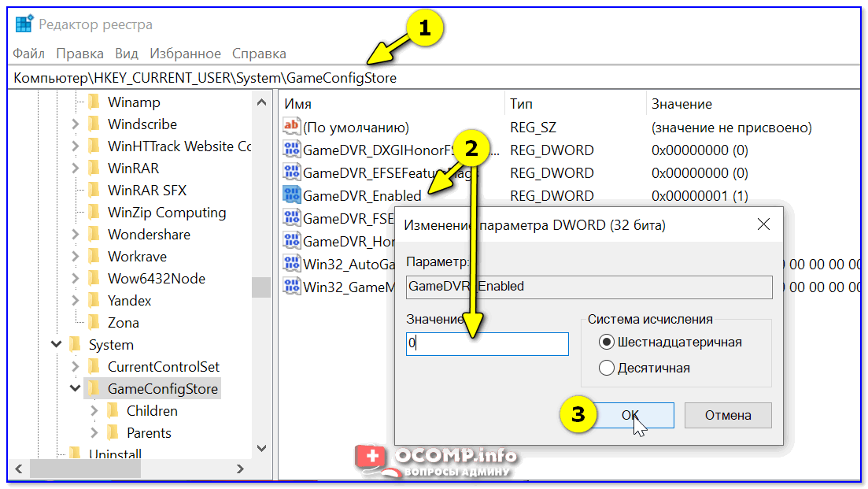Expand the WinRAR tree node
Viewport: 868px width, 489px height.
tap(76, 169)
